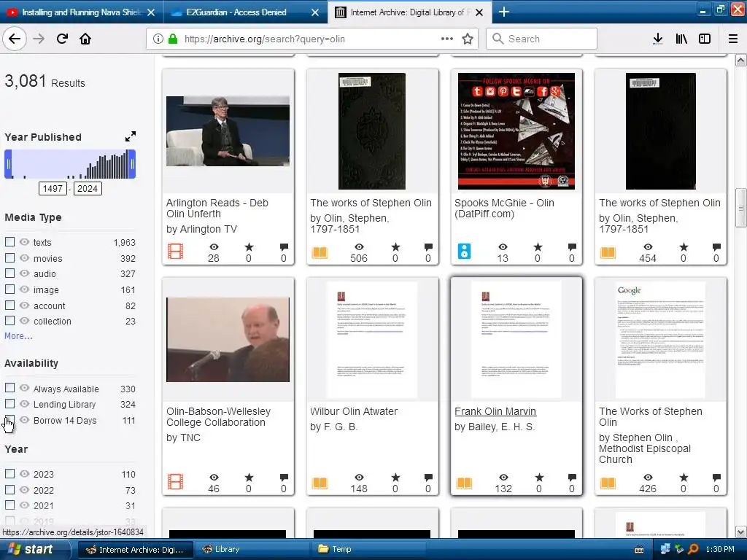
Task: Switch to Library window in taskbar
Action: pos(251,549)
